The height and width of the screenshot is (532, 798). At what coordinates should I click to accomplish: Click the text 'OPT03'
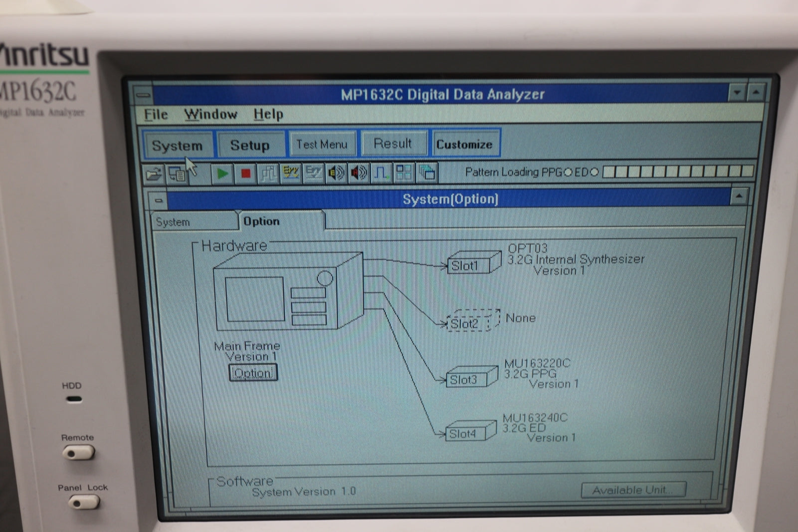[528, 248]
